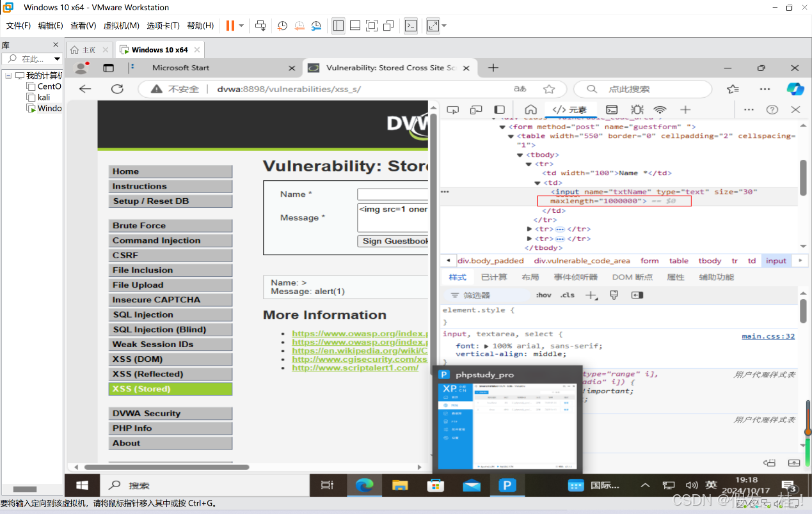Viewport: 812px width, 514px height.
Task: Open the Console drawer icon in DevTools
Action: click(612, 109)
